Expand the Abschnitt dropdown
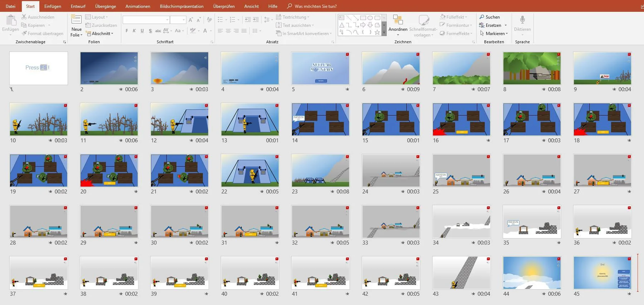This screenshot has height=305, width=644. coord(99,34)
